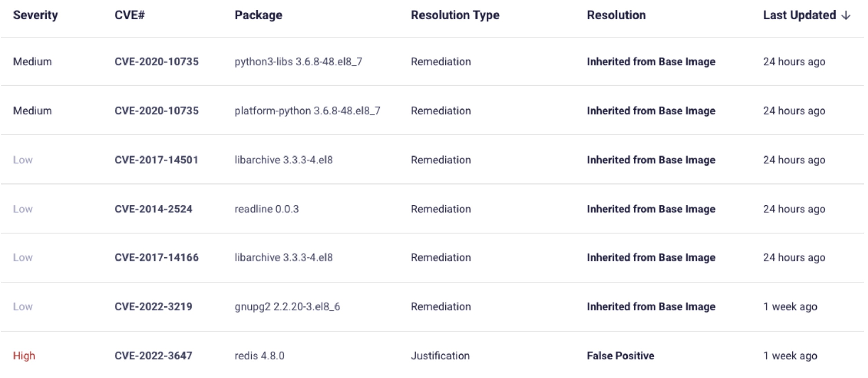This screenshot has width=868, height=378.
Task: Click Remediation in python3-libs row
Action: coord(441,62)
